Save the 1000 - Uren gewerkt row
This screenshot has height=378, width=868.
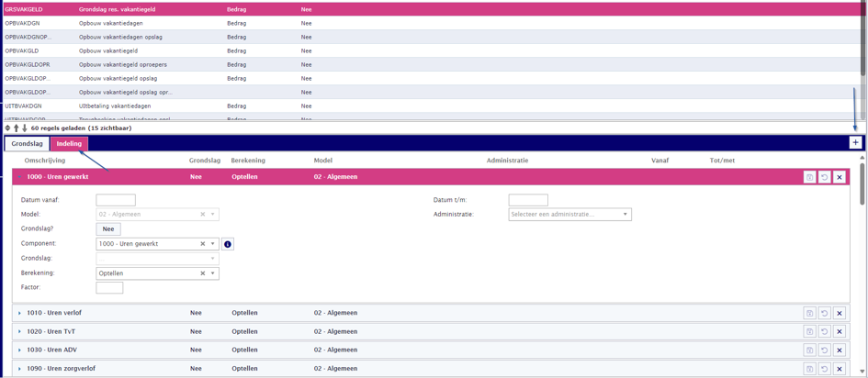tap(809, 177)
